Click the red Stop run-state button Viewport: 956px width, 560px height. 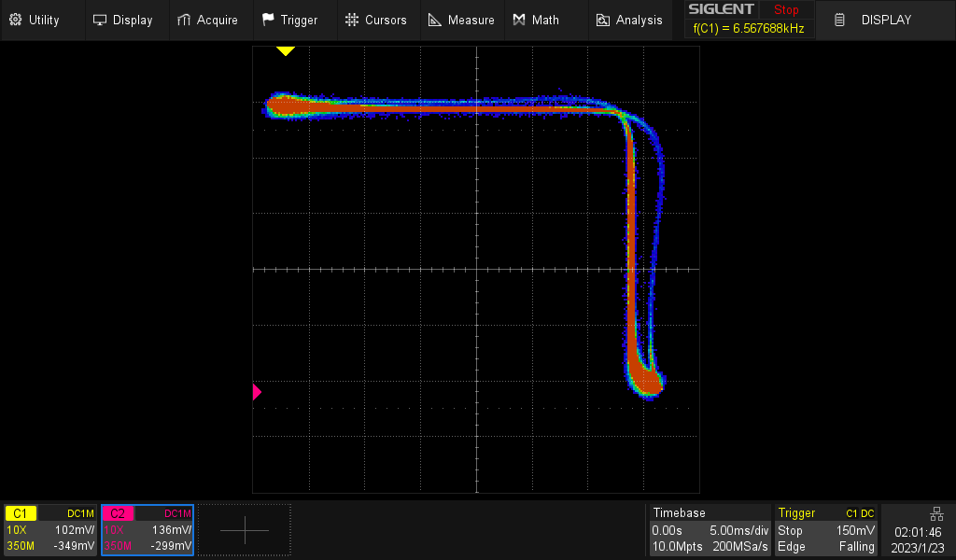786,10
